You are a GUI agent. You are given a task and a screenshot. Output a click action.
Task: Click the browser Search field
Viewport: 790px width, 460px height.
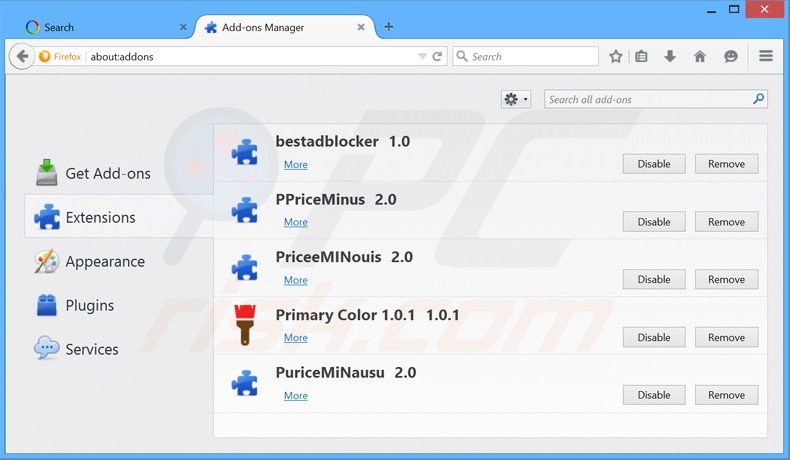point(525,56)
